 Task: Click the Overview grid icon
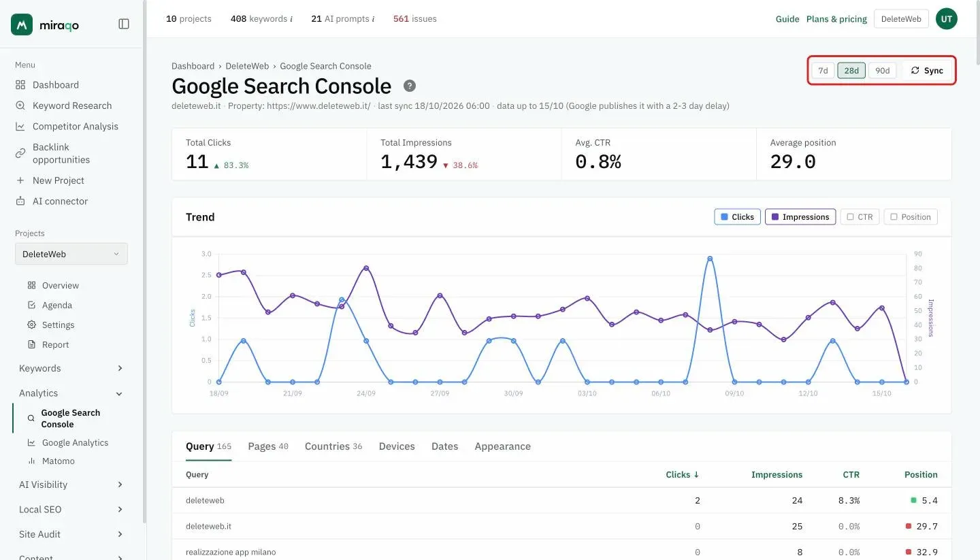click(31, 286)
